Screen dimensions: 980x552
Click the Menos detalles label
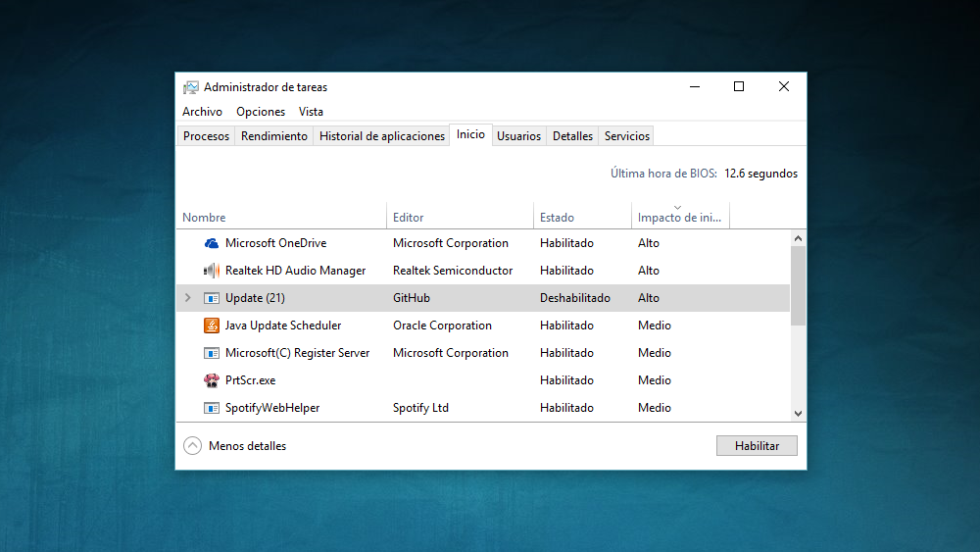[x=248, y=446]
